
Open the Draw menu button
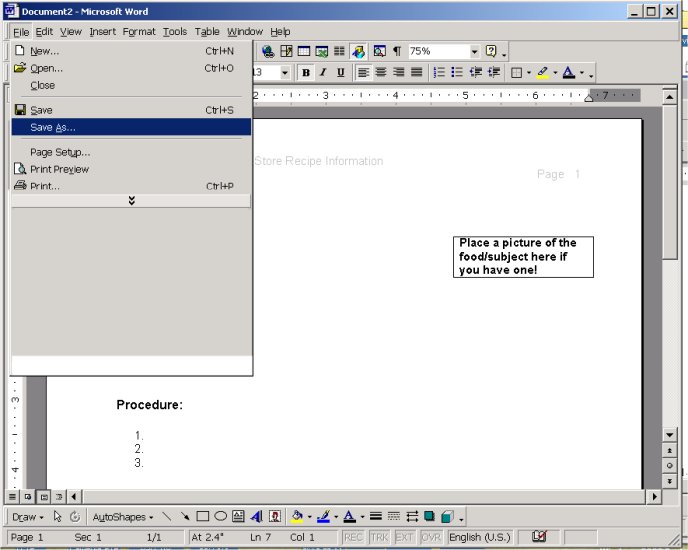pos(26,517)
